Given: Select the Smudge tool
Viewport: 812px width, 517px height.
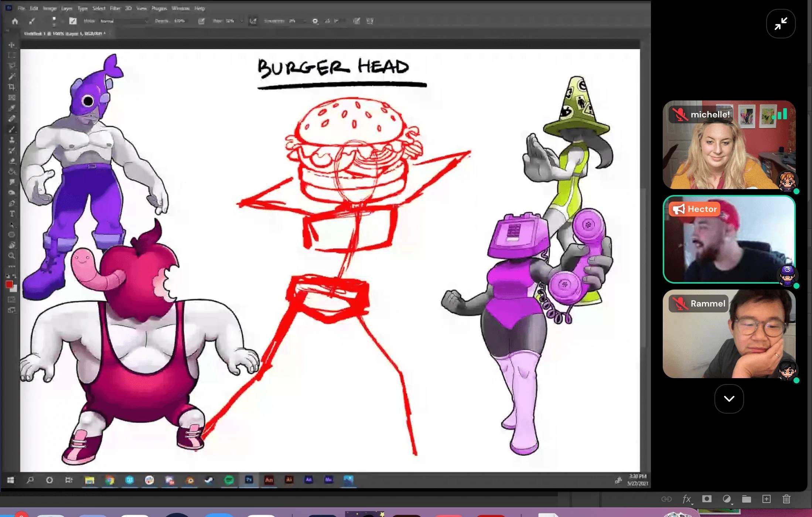Looking at the screenshot, I should point(12,182).
